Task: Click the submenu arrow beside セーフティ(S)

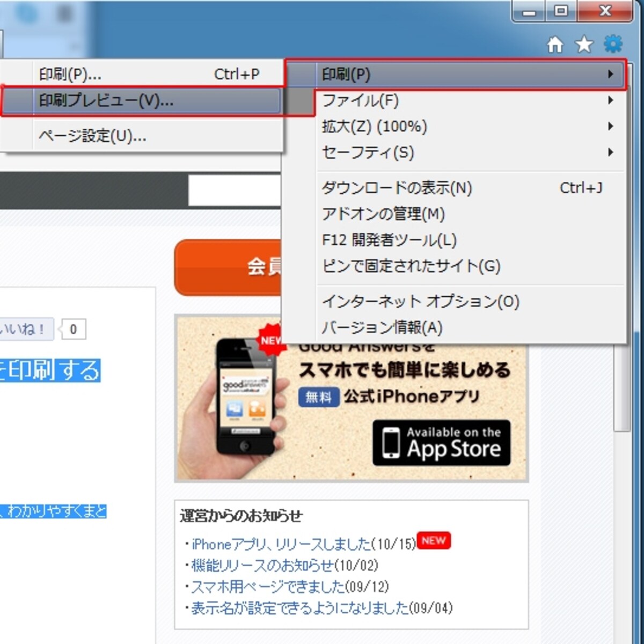Action: click(611, 152)
